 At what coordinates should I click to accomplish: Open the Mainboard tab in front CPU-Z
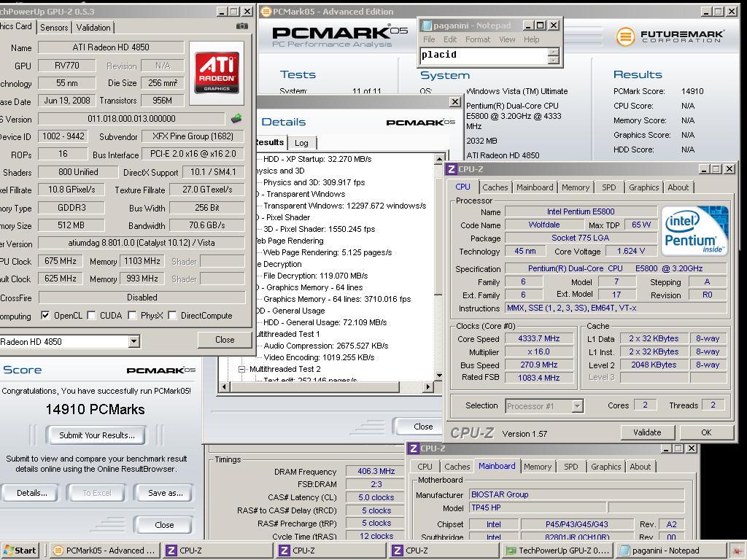[x=535, y=187]
